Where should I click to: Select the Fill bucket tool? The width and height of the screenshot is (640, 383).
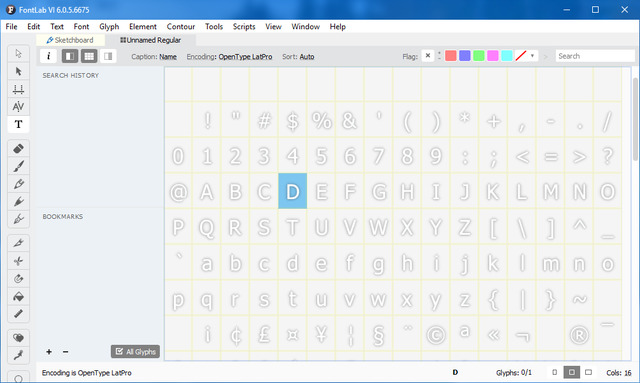[18, 296]
